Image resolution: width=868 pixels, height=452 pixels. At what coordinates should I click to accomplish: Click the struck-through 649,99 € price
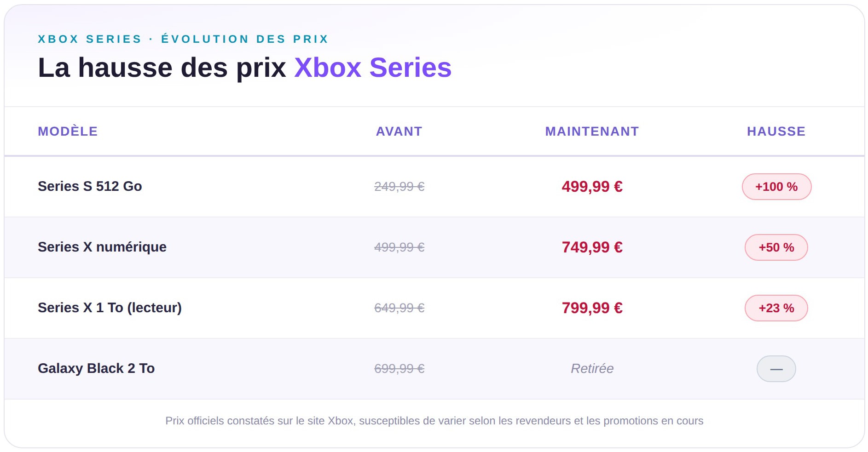[399, 308]
